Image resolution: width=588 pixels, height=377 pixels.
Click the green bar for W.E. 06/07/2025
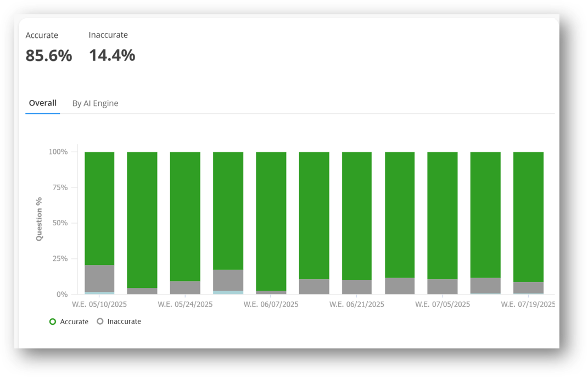click(x=271, y=220)
